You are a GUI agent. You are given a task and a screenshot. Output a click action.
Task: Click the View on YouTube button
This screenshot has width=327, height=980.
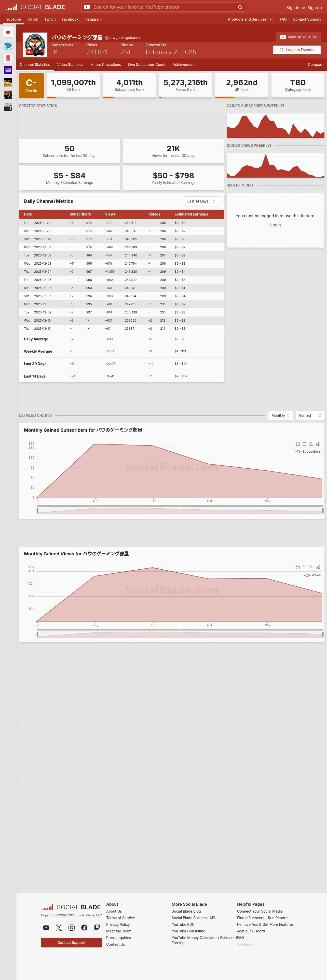pos(298,37)
